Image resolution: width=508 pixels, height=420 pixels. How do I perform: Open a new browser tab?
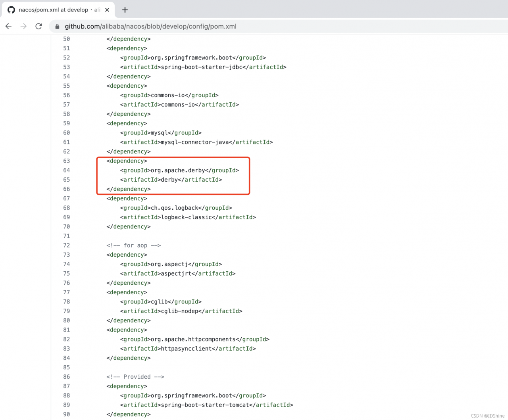click(125, 10)
